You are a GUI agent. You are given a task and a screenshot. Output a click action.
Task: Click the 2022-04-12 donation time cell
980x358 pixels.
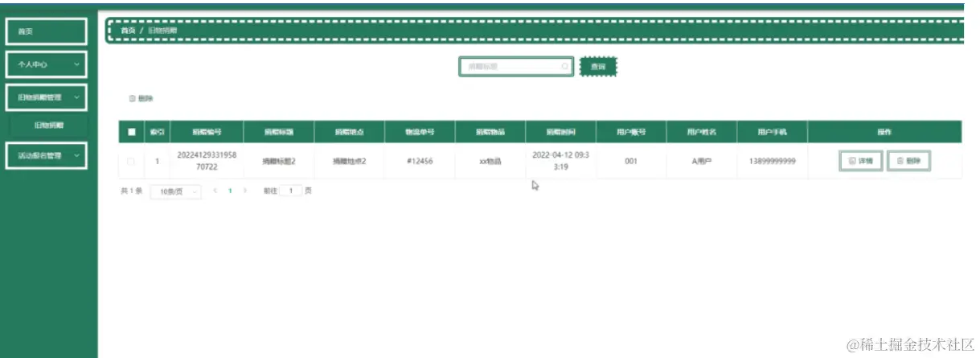click(x=560, y=161)
